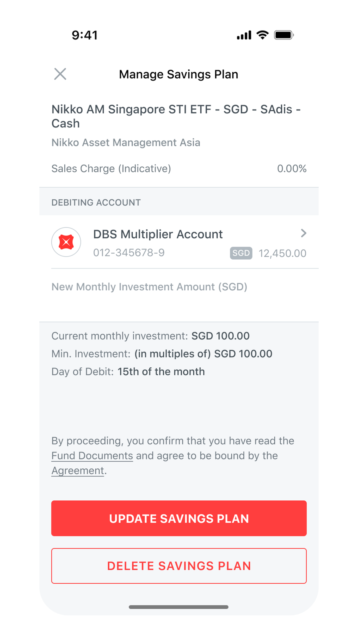Select the DBS Multiplier Account name
The width and height of the screenshot is (358, 644).
click(x=158, y=234)
